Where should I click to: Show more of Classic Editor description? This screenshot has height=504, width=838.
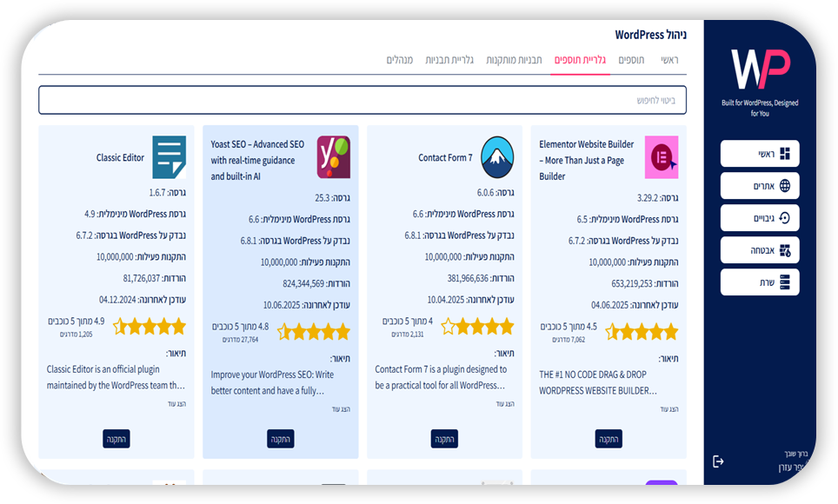176,404
